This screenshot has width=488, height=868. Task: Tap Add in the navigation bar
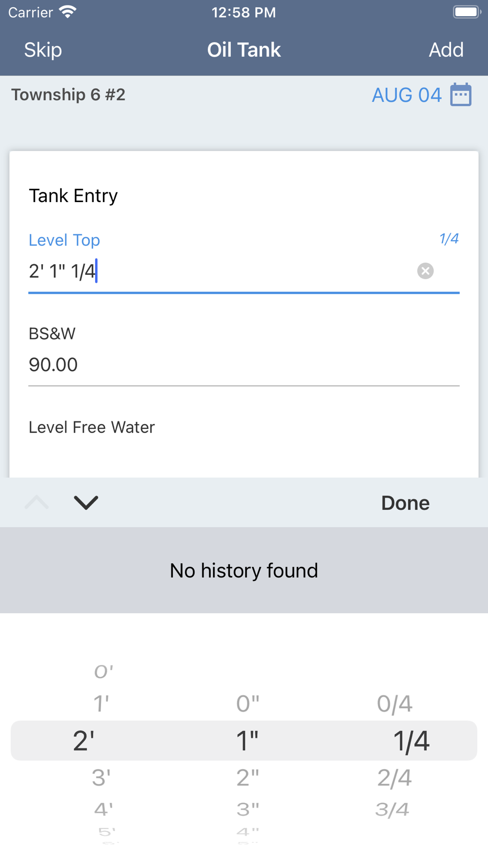[446, 50]
